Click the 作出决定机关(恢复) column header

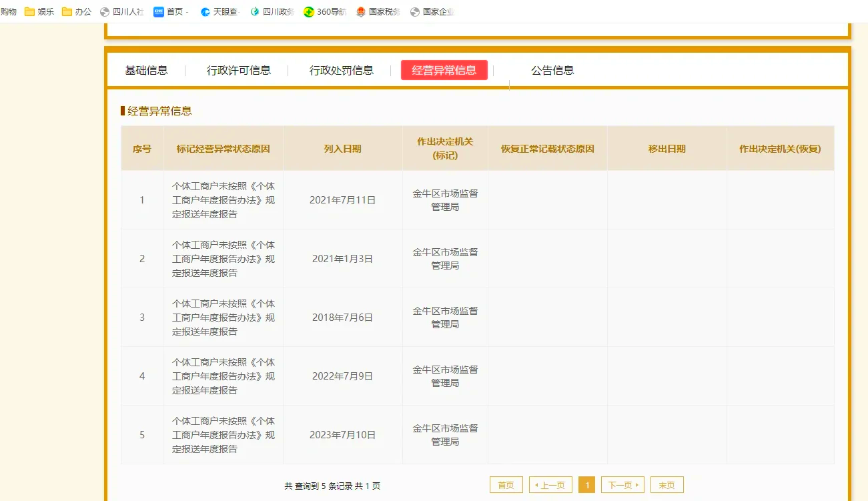coord(780,149)
